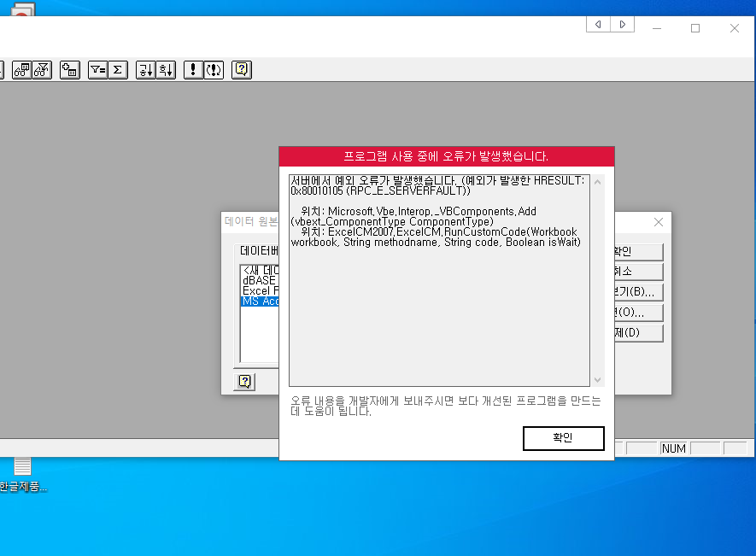Click the Help icon in the toolbar

click(x=242, y=70)
